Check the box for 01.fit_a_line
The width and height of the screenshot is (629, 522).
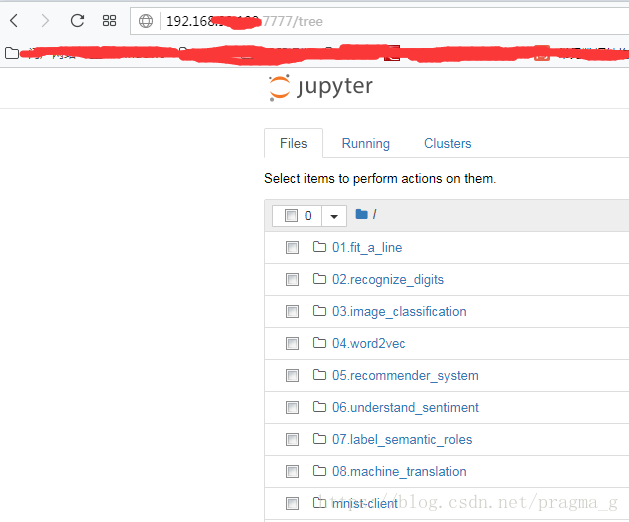[x=292, y=248]
